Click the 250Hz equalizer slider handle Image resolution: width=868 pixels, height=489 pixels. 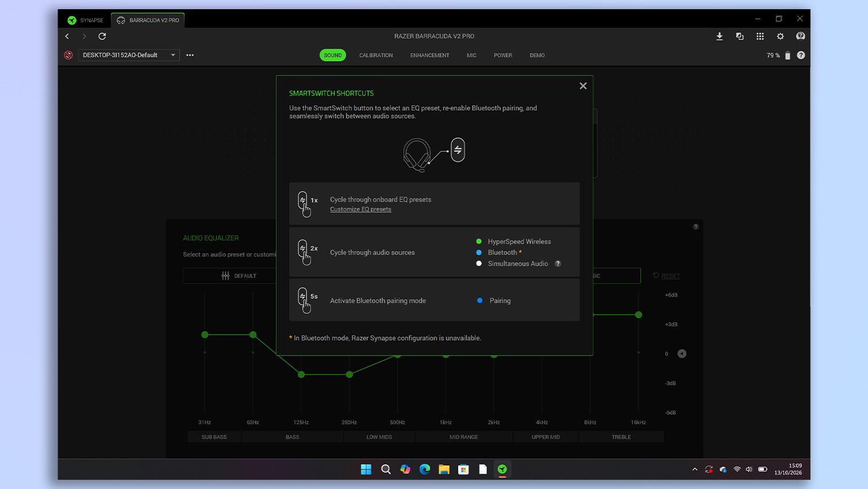tap(349, 375)
